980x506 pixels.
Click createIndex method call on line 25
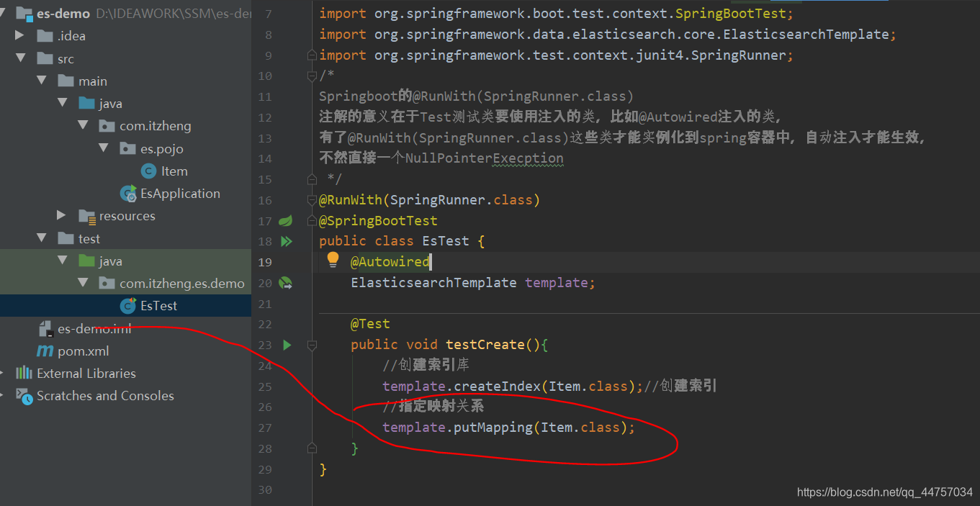(x=497, y=387)
